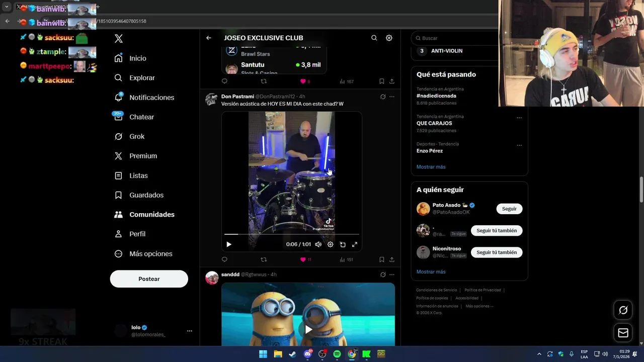Open Notificaciones from the sidebar
The width and height of the screenshot is (644, 362).
(x=144, y=98)
